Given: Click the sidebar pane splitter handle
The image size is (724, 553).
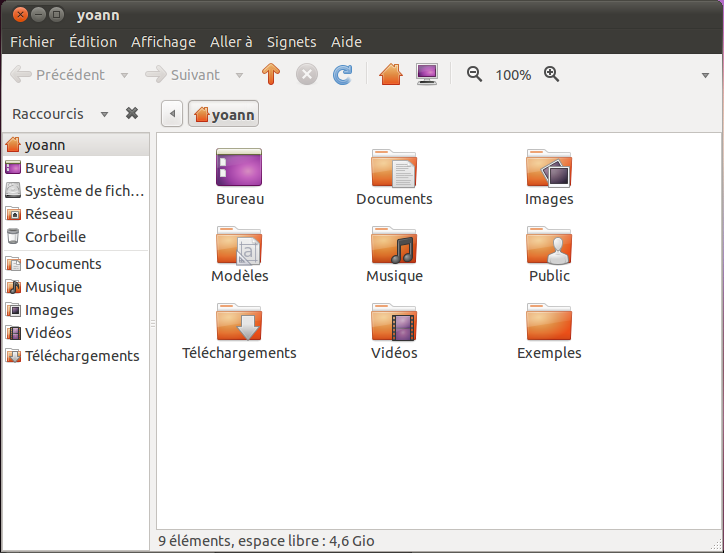Looking at the screenshot, I should pyautogui.click(x=153, y=324).
